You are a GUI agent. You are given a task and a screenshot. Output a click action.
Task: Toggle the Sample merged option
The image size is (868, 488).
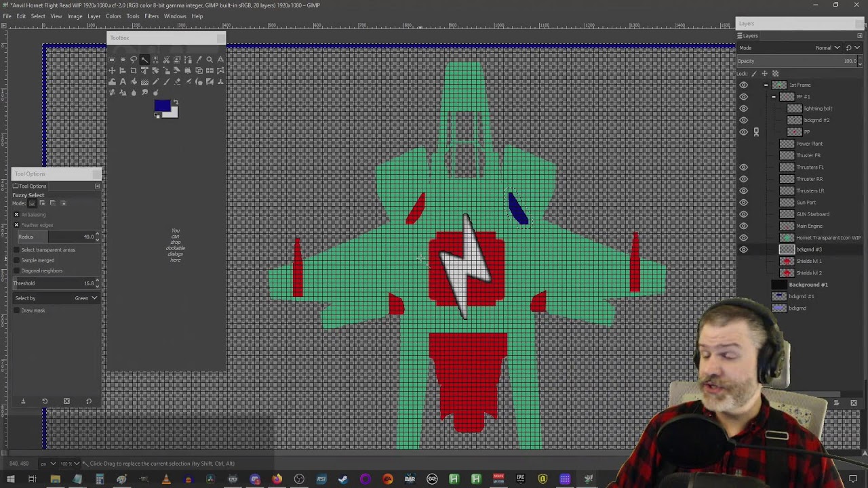[16, 260]
